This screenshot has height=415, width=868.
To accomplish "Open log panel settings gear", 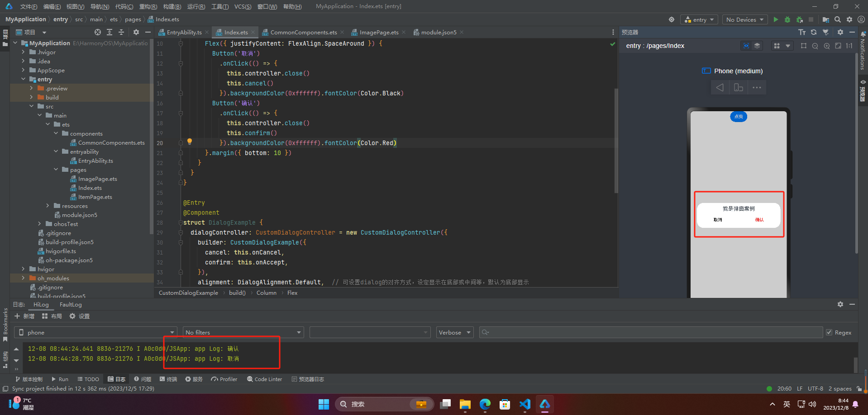I will [840, 304].
